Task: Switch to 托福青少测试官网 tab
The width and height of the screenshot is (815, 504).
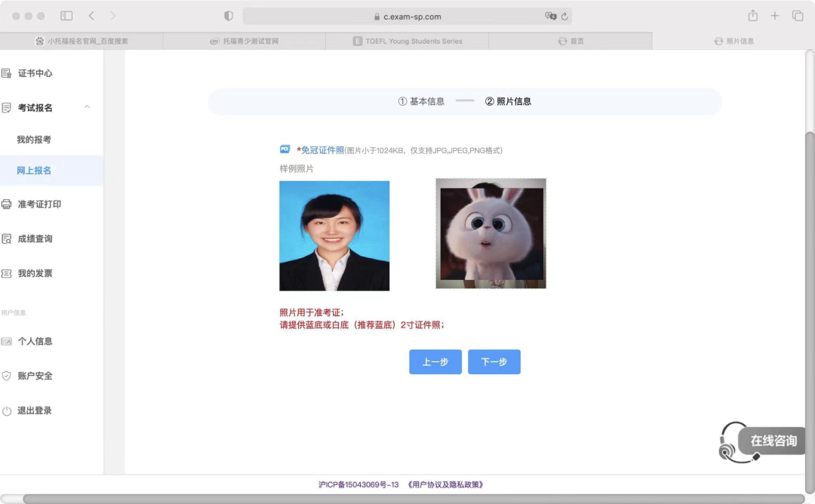Action: (244, 41)
